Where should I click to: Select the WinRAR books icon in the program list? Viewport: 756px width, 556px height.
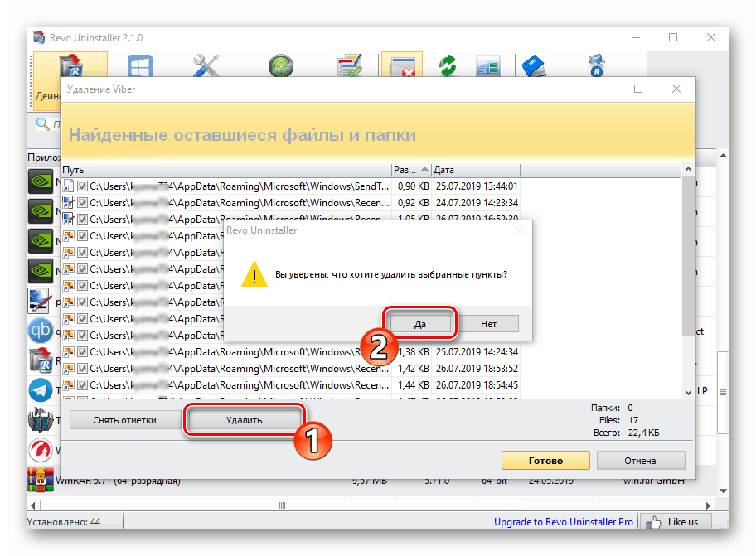41,480
